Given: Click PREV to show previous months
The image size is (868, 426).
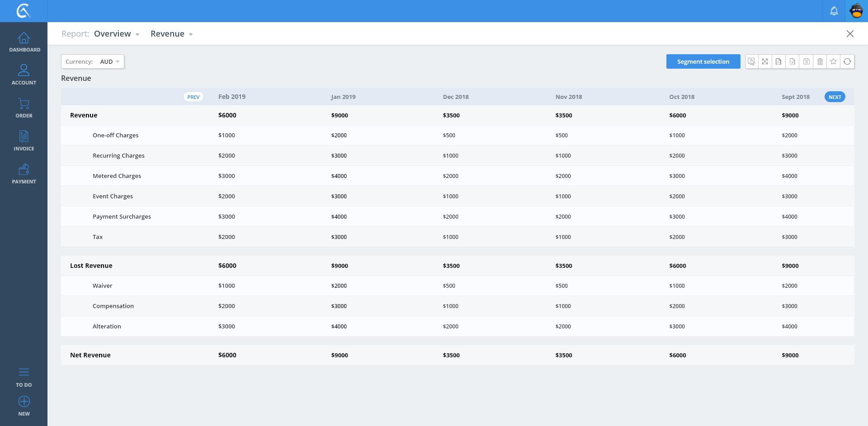Looking at the screenshot, I should click(x=193, y=97).
